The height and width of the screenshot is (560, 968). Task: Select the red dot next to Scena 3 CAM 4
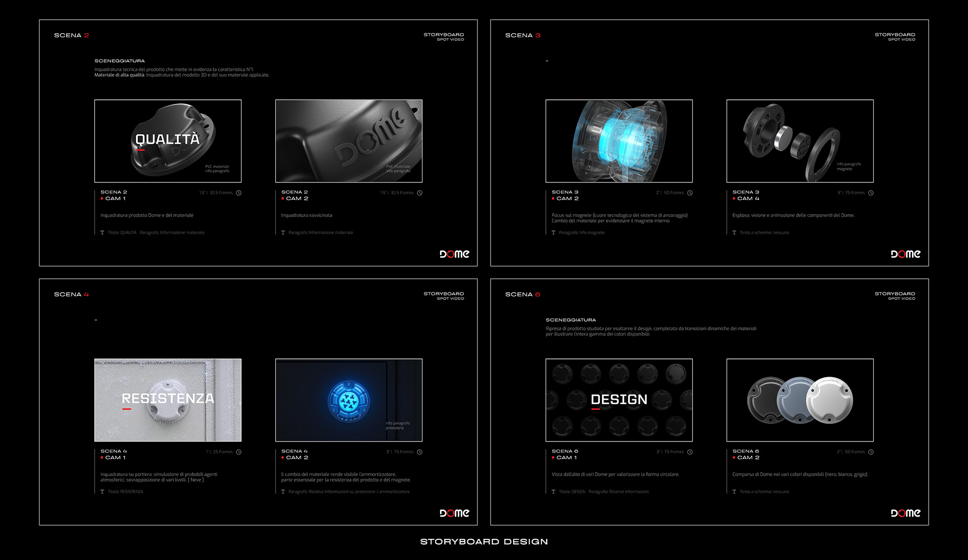pyautogui.click(x=734, y=199)
